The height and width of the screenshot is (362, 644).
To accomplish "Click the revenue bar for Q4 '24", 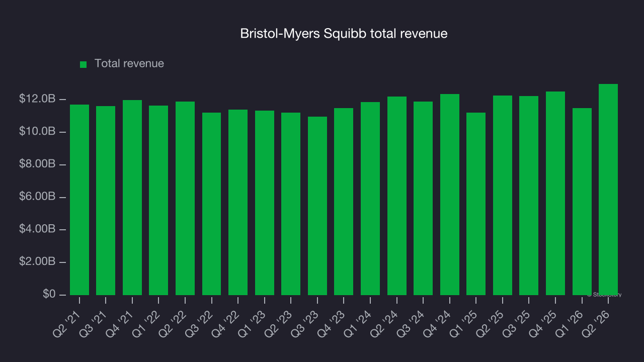I will 450,195.
